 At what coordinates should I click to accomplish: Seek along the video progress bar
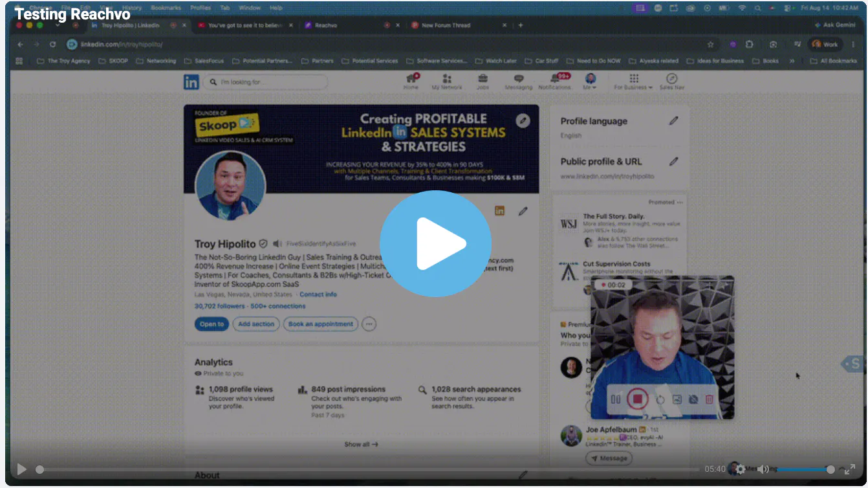(369, 469)
